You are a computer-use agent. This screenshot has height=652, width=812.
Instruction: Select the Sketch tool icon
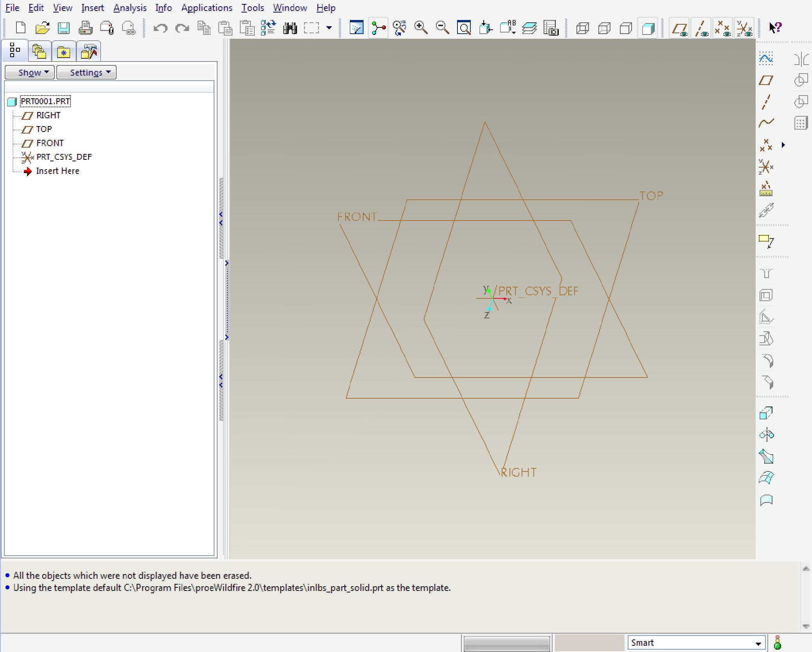click(x=766, y=59)
